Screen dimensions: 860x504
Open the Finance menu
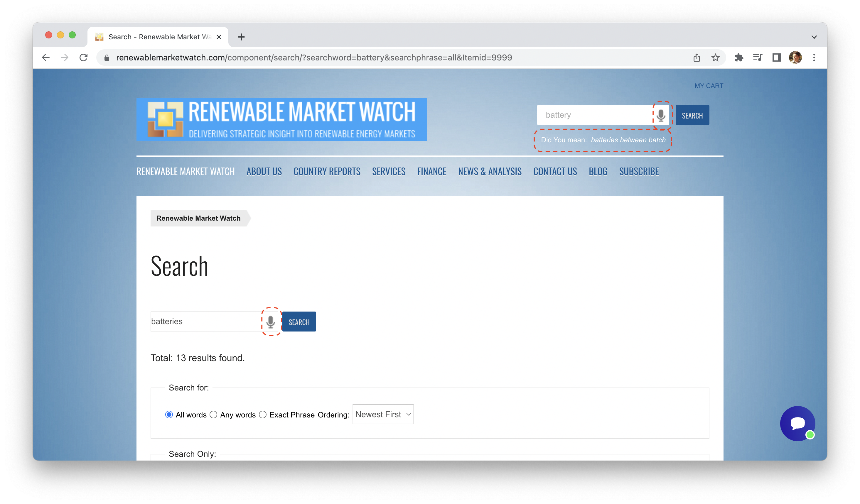pos(432,172)
